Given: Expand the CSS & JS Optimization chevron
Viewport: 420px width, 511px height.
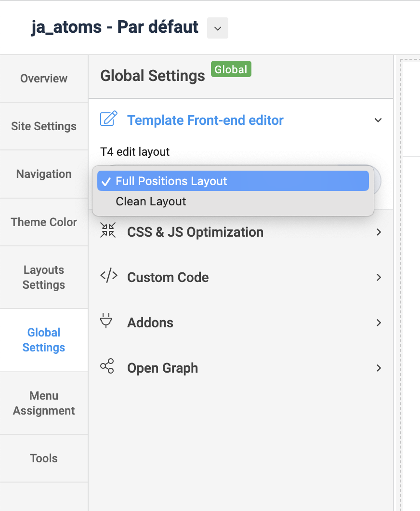Looking at the screenshot, I should [x=379, y=232].
